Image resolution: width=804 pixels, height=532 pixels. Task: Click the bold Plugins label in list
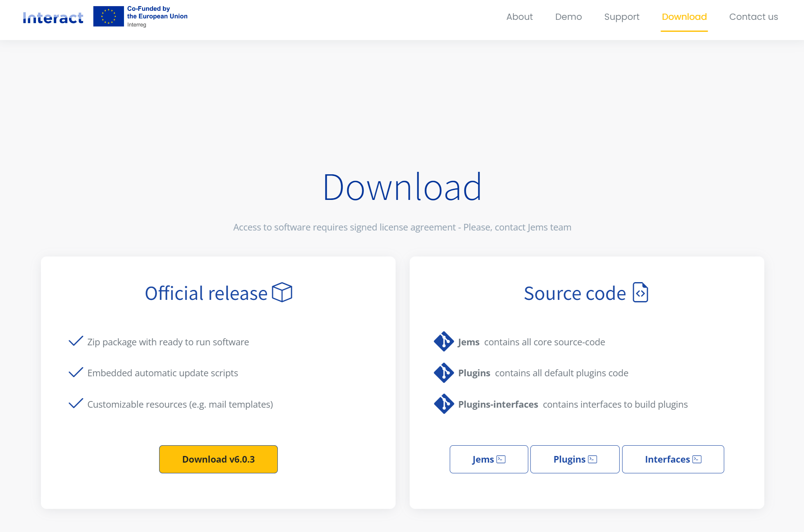pyautogui.click(x=474, y=373)
